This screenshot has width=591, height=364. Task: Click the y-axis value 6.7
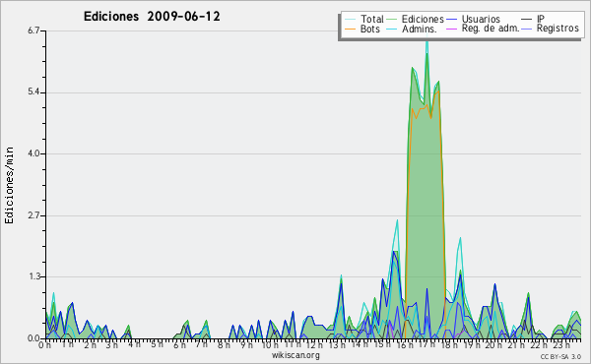(33, 30)
